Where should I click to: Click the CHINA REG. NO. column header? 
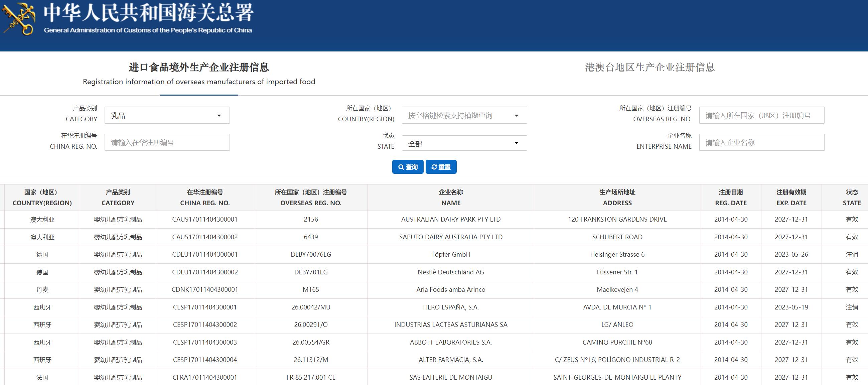click(205, 198)
